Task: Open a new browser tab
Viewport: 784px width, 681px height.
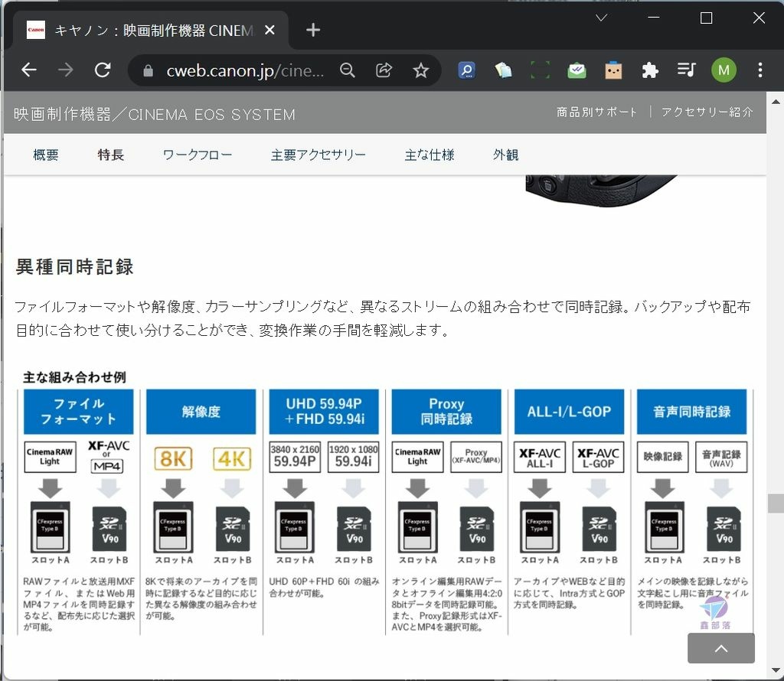Action: [313, 30]
